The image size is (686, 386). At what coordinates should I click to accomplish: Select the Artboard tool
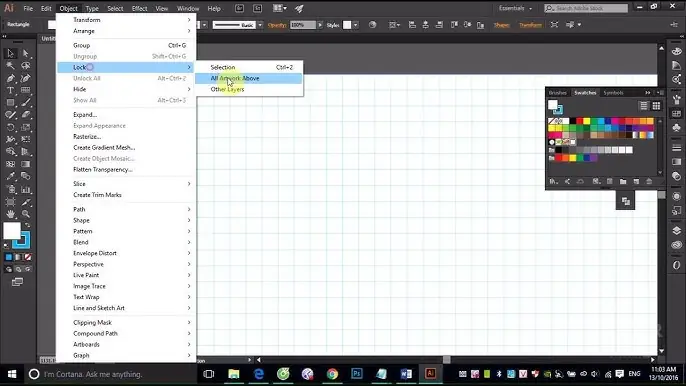(x=10, y=202)
